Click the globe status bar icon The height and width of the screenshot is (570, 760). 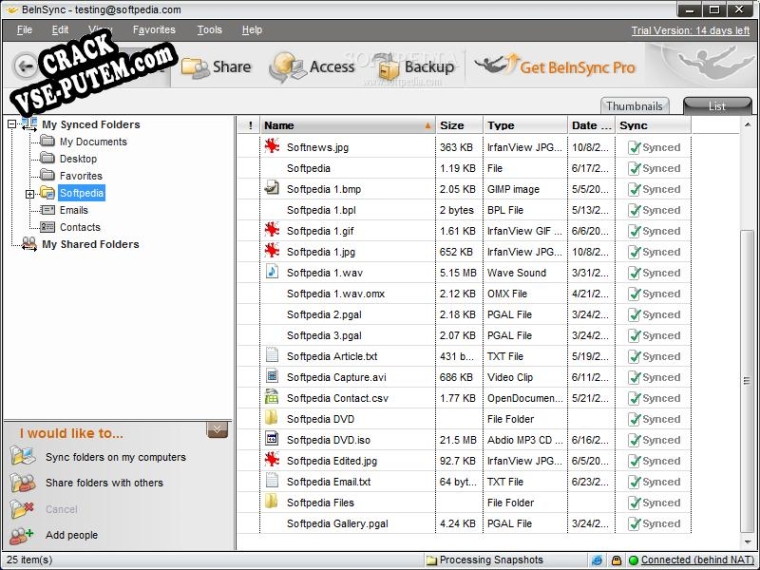click(597, 560)
